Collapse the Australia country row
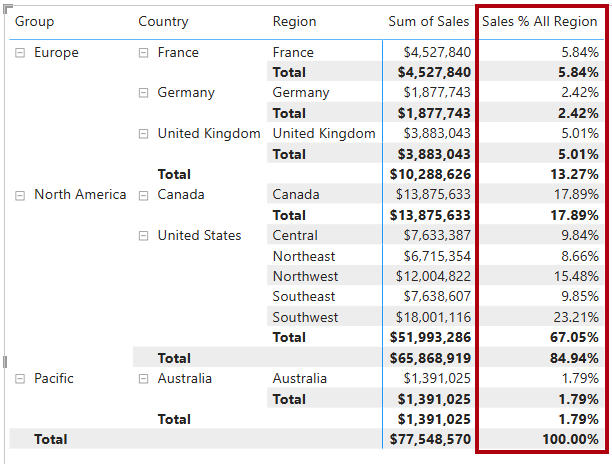612x464 pixels. pos(144,379)
